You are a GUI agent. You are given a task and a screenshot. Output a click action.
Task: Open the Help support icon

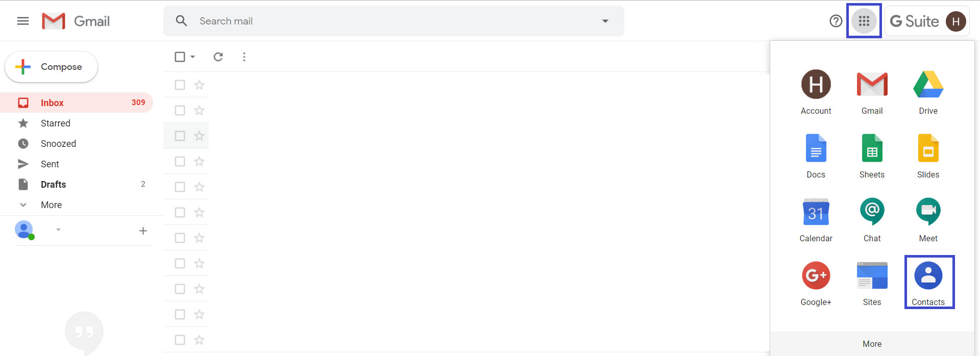(x=836, y=21)
